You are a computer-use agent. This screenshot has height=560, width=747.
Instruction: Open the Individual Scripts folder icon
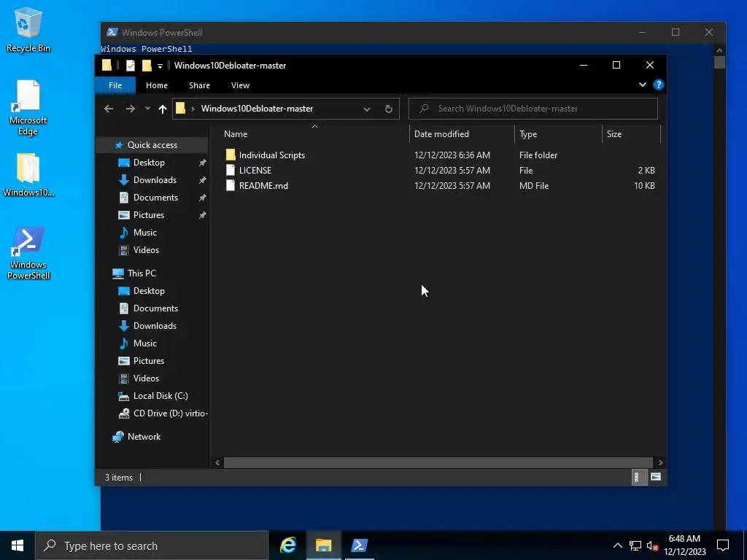click(231, 155)
